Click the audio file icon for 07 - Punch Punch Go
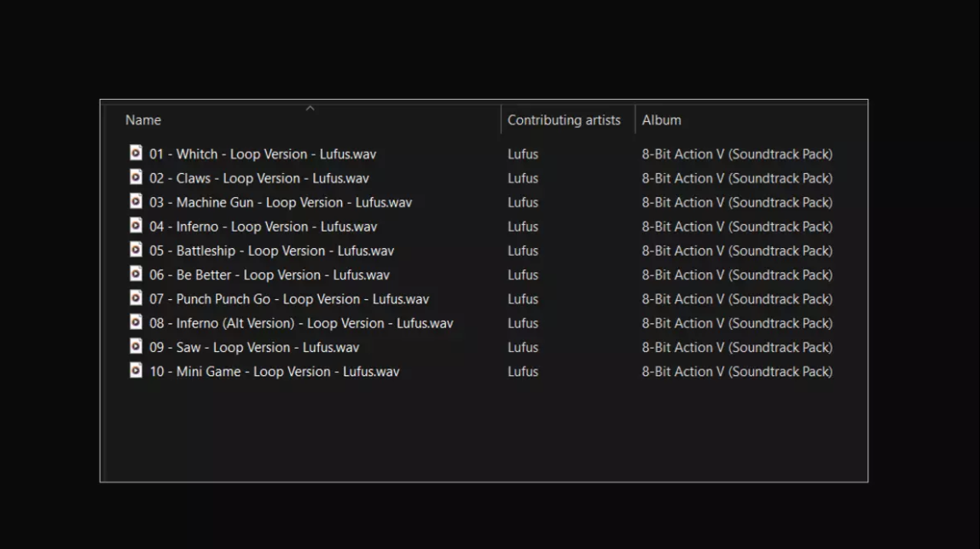 point(136,298)
